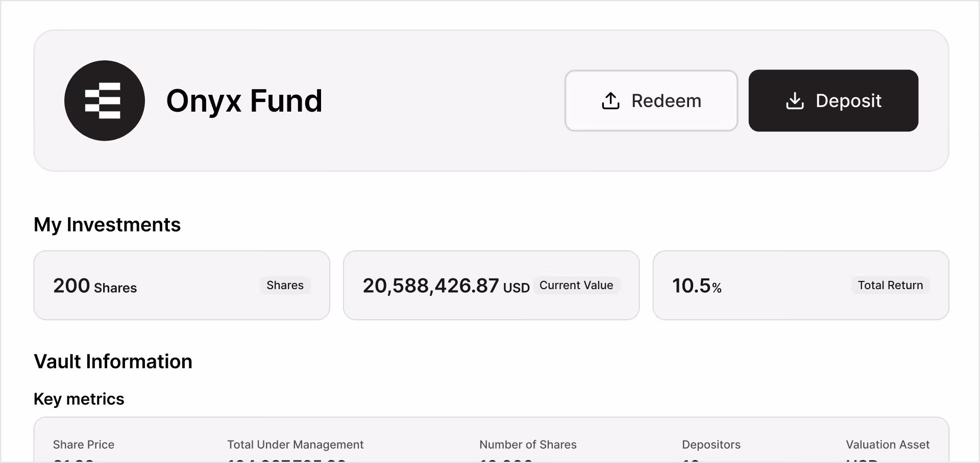Open the 10.5% total return card

pos(801,285)
